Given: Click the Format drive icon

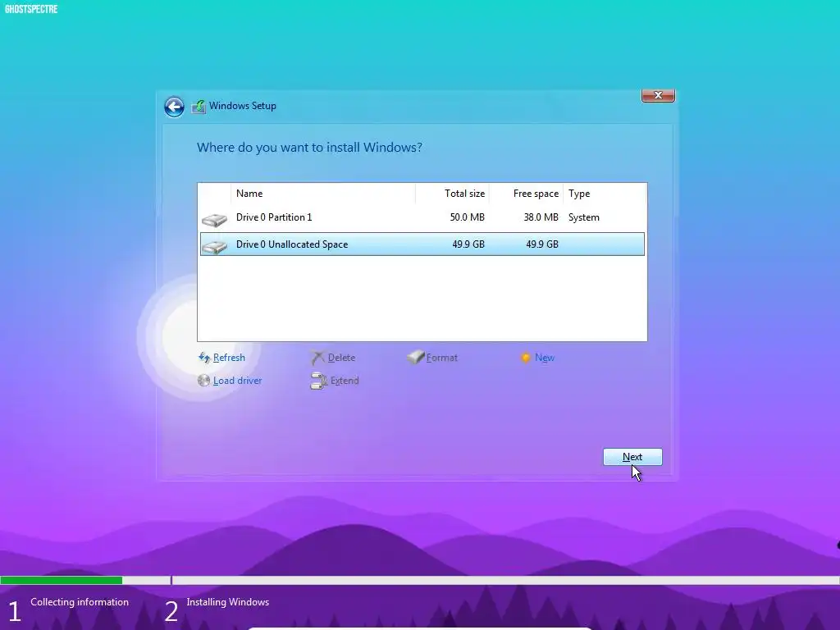Looking at the screenshot, I should click(416, 357).
